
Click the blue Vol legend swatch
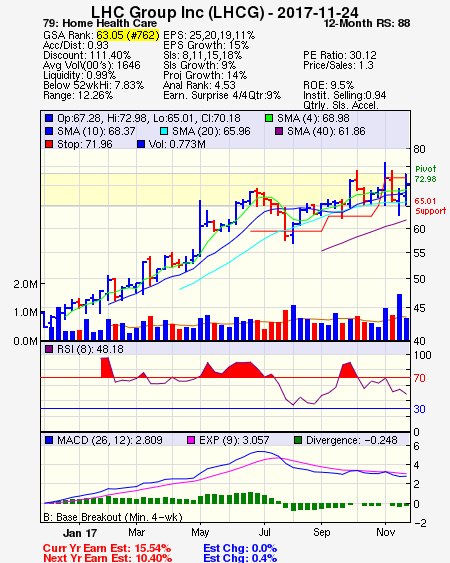coord(141,144)
